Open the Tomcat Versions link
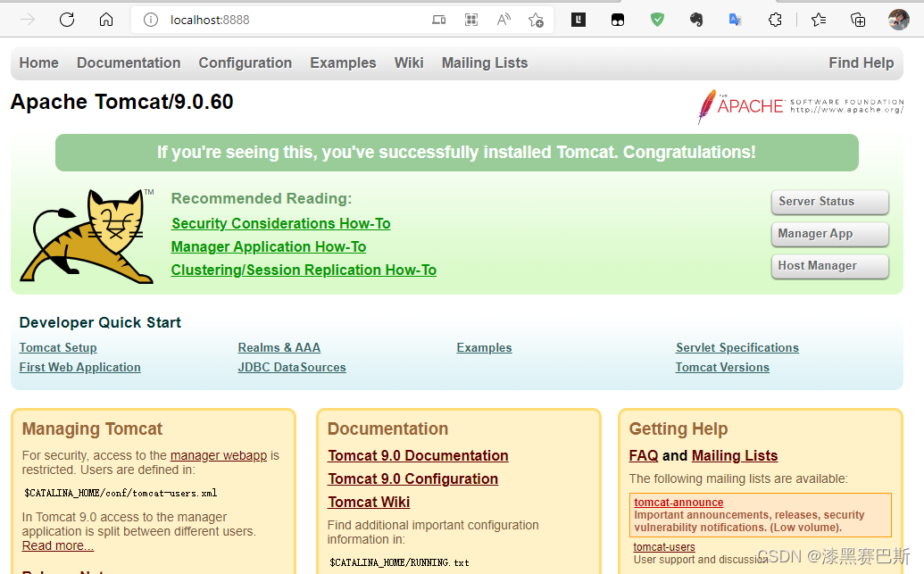Screen dimensions: 924x574 point(722,367)
